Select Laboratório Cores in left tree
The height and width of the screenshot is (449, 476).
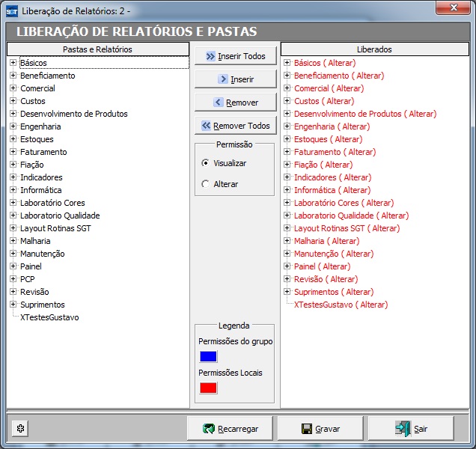[x=52, y=203]
